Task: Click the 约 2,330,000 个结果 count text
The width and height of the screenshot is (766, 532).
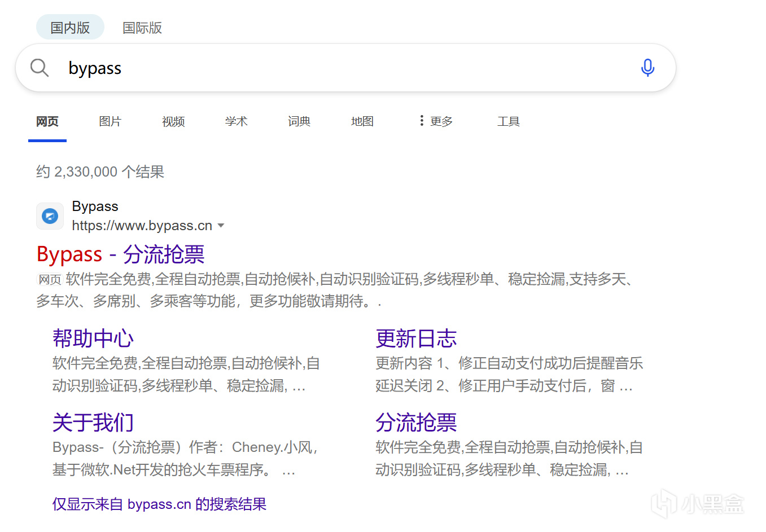Action: pos(100,172)
